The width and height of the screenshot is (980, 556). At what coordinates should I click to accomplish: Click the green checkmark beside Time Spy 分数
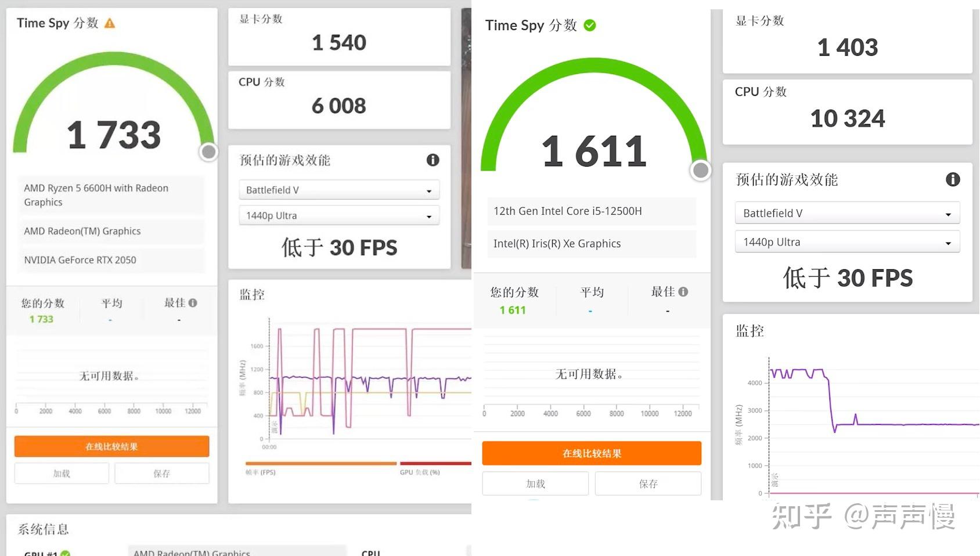click(589, 26)
